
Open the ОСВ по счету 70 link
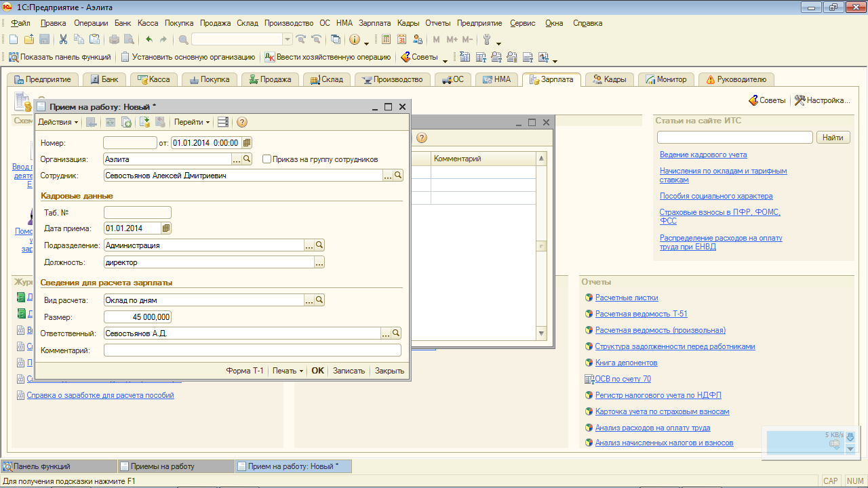(x=623, y=379)
